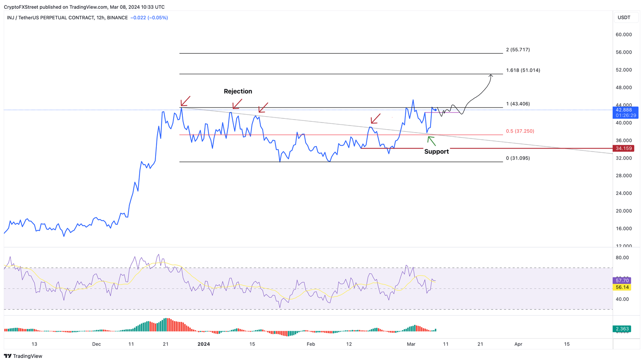Click the Support text annotation

click(436, 151)
